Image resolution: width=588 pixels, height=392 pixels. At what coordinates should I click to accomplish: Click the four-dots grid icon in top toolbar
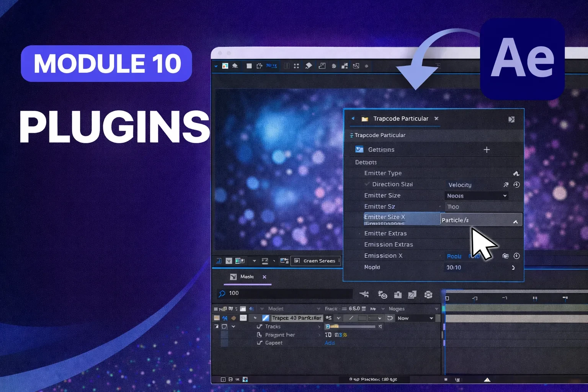(x=296, y=66)
